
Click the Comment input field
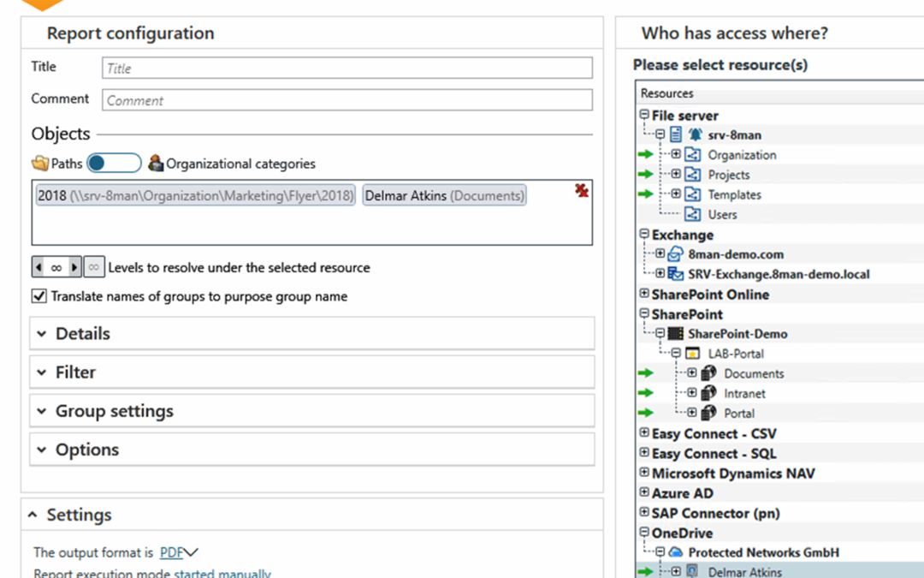pos(347,99)
